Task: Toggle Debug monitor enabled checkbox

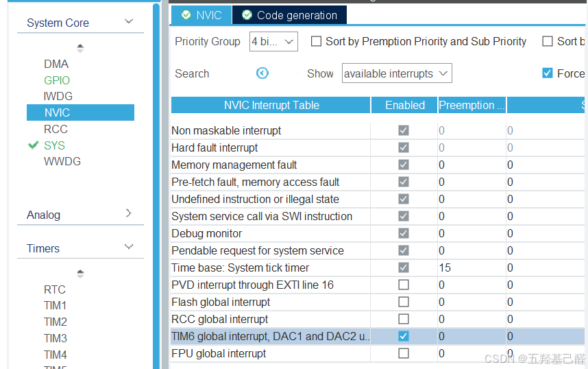Action: click(404, 233)
